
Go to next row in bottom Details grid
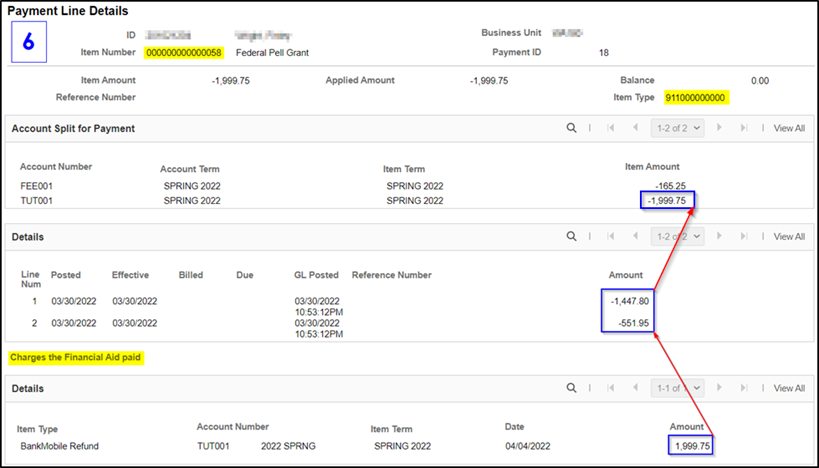pyautogui.click(x=720, y=388)
